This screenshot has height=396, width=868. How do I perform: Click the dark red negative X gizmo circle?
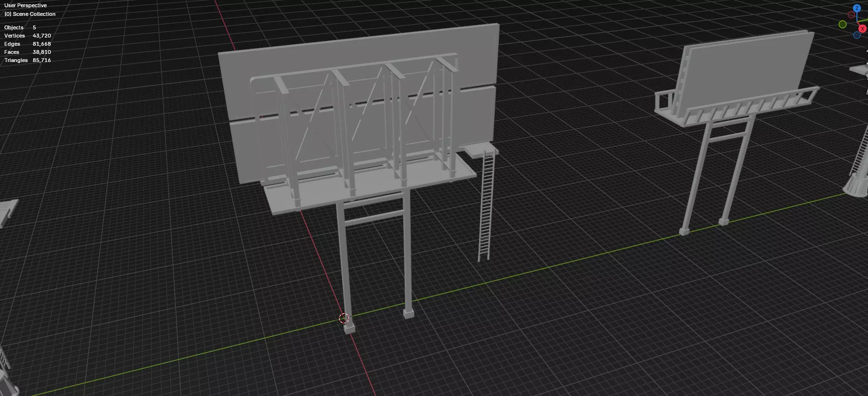coord(851,15)
